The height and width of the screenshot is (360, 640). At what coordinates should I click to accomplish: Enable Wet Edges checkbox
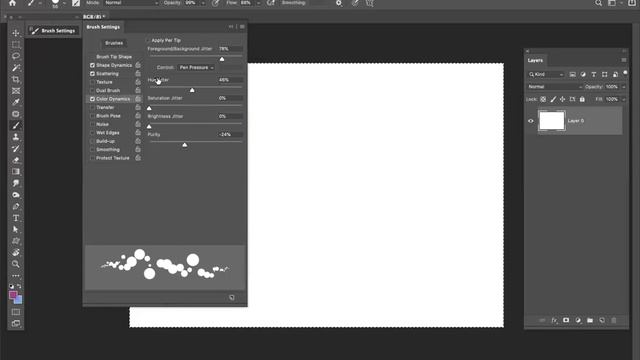pyautogui.click(x=92, y=133)
